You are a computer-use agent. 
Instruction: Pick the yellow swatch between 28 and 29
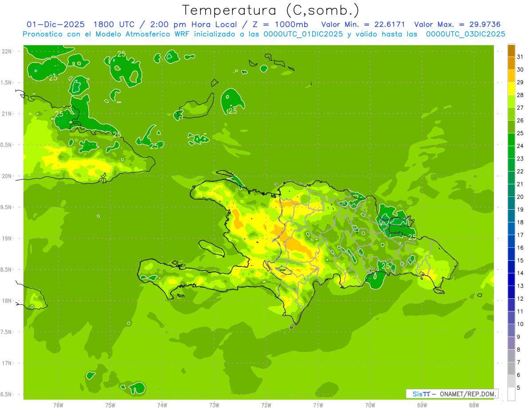pos(511,89)
